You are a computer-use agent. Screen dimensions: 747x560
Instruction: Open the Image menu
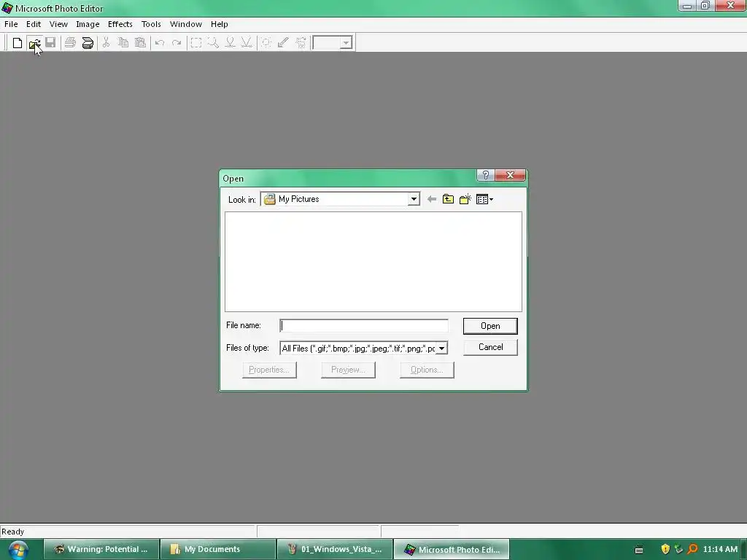click(x=88, y=24)
